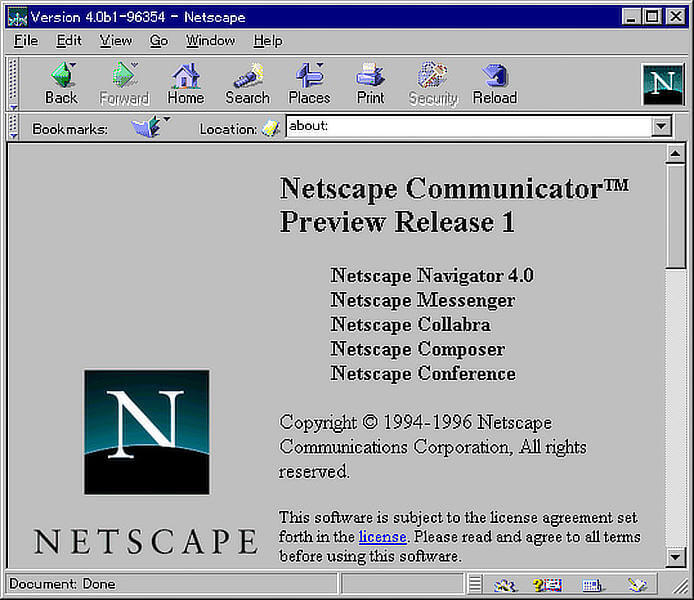The height and width of the screenshot is (600, 694).
Task: Collapse the navigation toolbar using its left handle
Action: (x=13, y=84)
